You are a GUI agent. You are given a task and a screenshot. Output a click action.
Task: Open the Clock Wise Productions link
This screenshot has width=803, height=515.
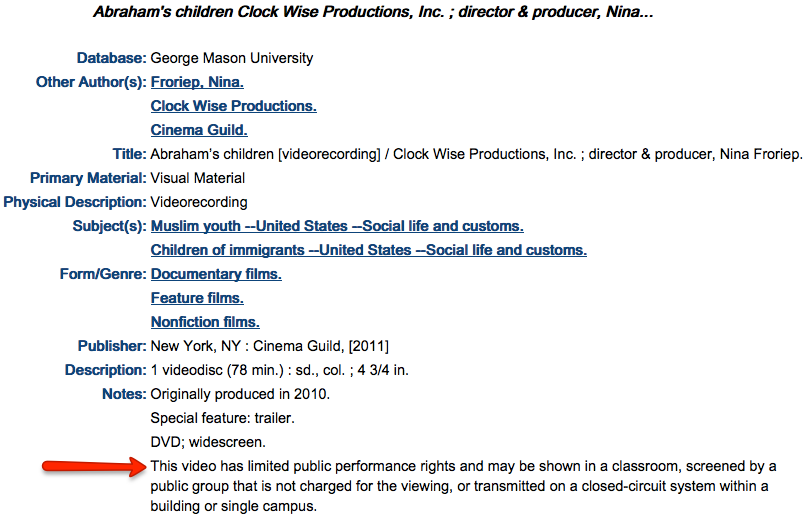click(234, 106)
